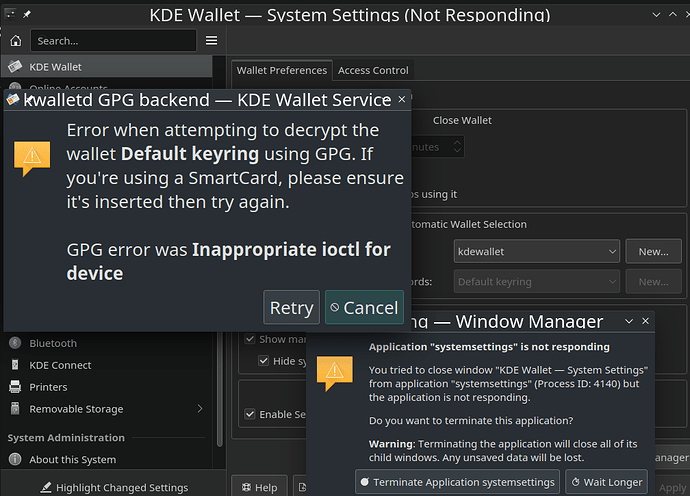Viewport: 690px width, 496px height.
Task: Switch to the Access Control tab
Action: click(x=373, y=70)
